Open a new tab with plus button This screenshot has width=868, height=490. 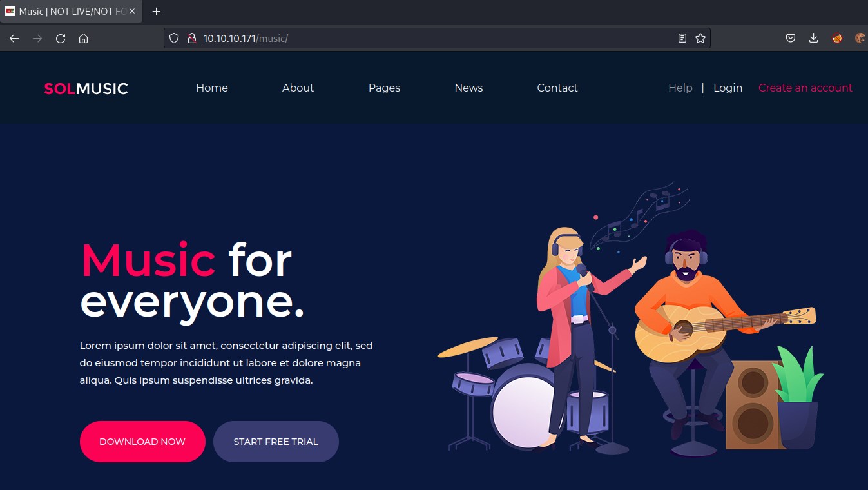(156, 12)
